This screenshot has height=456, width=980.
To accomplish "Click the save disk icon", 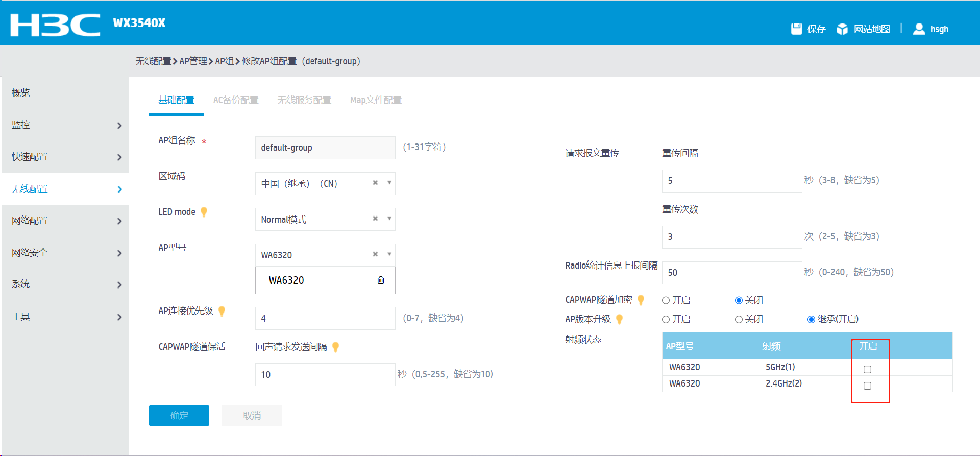I will (797, 29).
